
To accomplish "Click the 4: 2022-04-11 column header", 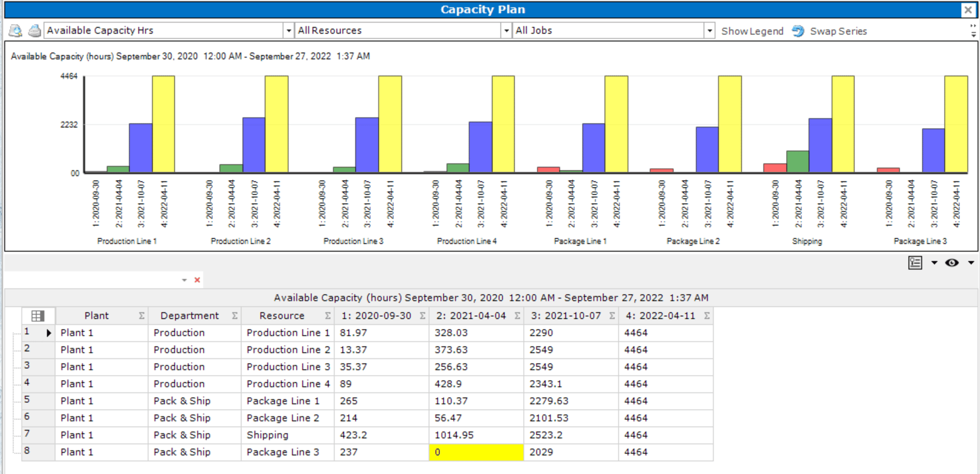I will point(660,315).
